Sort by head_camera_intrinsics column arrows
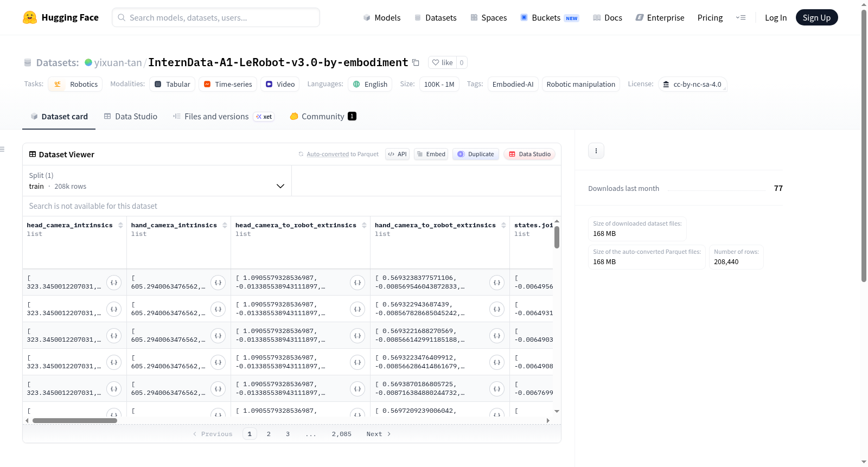The height and width of the screenshot is (467, 868). pos(120,225)
